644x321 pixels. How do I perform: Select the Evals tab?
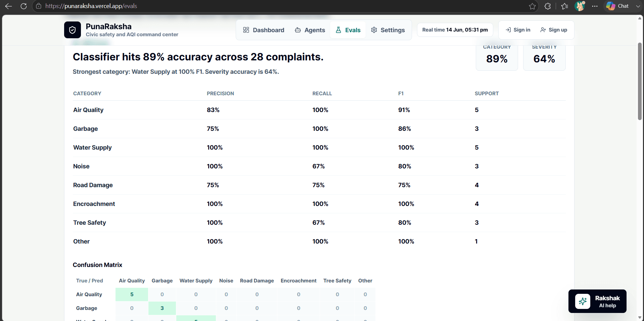click(x=348, y=30)
